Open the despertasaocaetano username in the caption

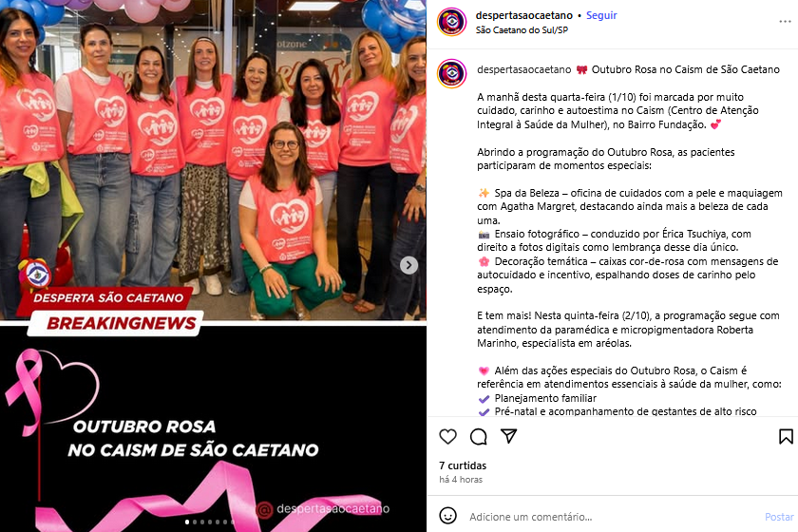tap(524, 69)
